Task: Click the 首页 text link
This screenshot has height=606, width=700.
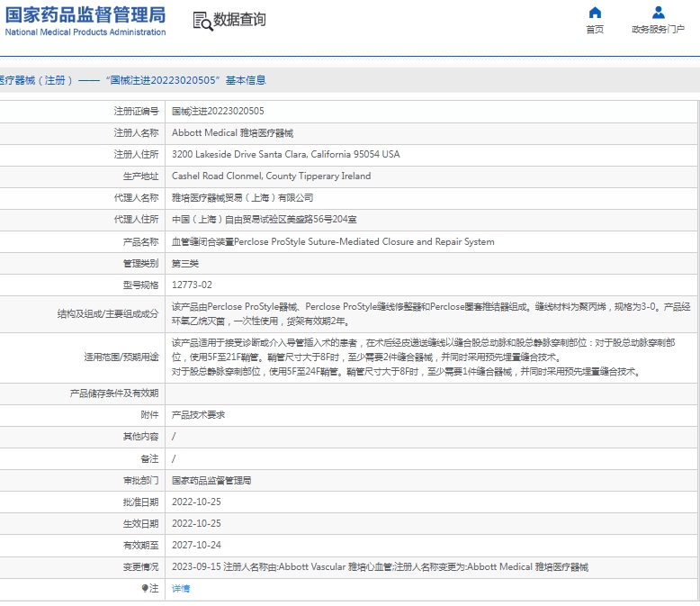Action: (595, 30)
